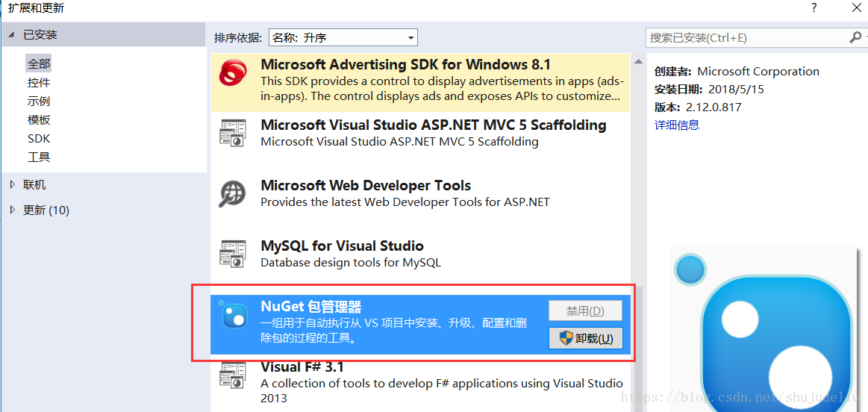
Task: Select the SDK category
Action: (x=39, y=138)
